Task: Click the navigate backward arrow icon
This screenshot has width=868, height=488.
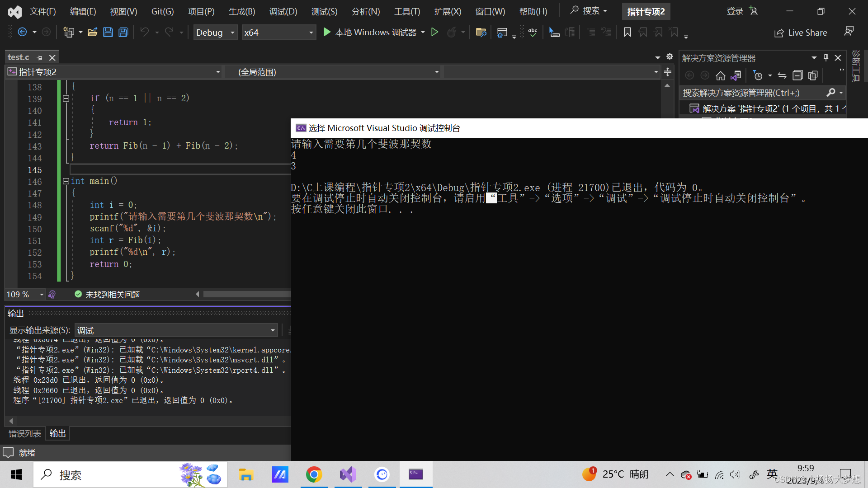Action: coord(22,32)
